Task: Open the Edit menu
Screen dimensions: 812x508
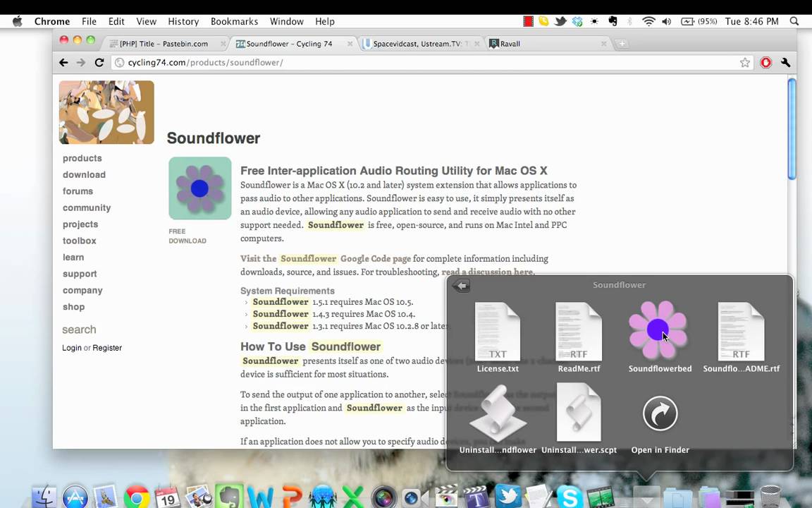Action: pyautogui.click(x=116, y=21)
